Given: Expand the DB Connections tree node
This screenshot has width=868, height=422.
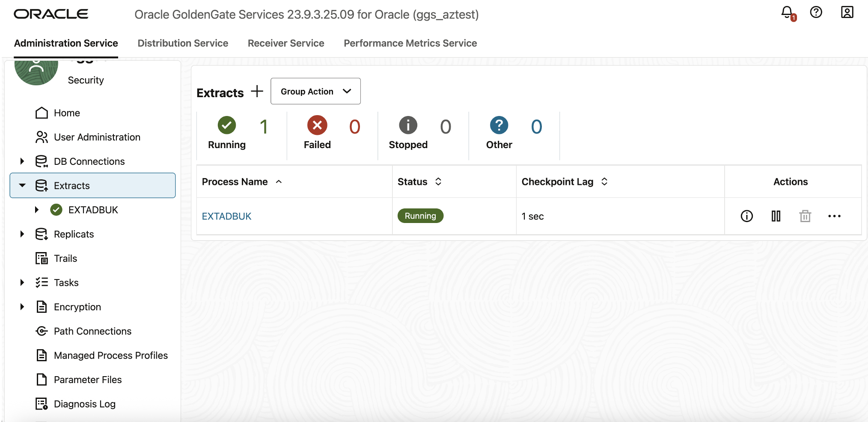Looking at the screenshot, I should (x=22, y=161).
